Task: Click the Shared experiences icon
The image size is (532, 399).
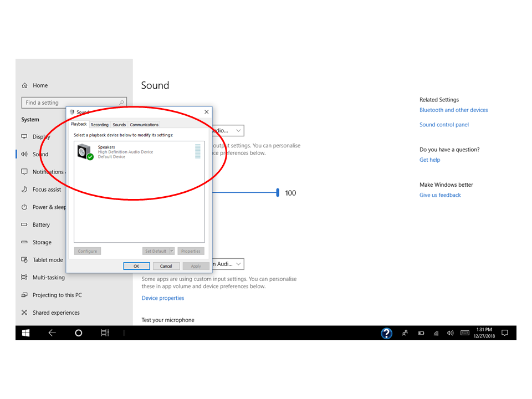Action: point(24,313)
